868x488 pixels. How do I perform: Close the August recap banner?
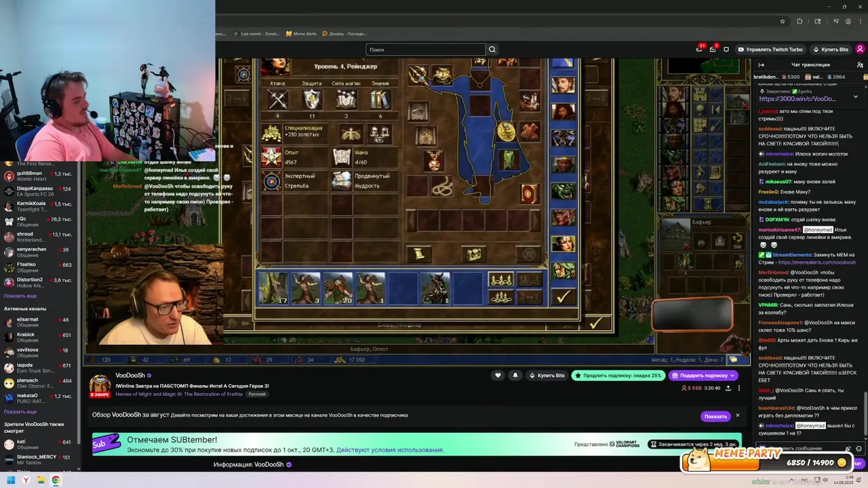tap(738, 415)
